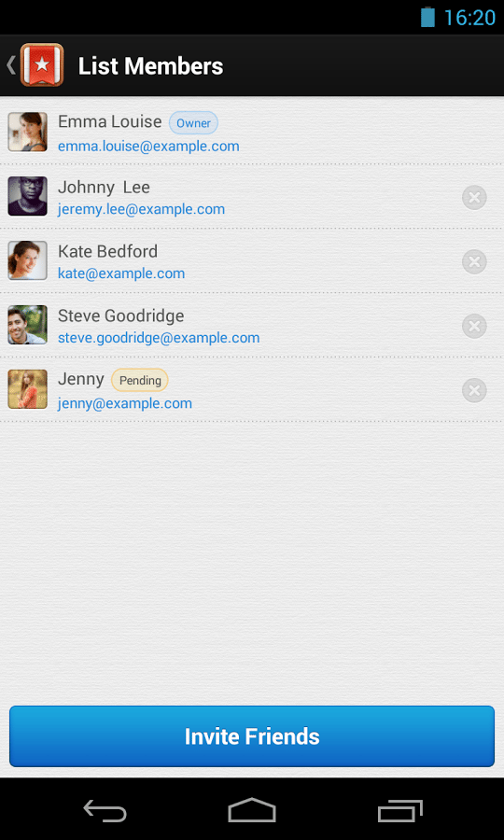Open Emma Louise's profile photo
Viewport: 504px width, 840px height.
click(27, 132)
